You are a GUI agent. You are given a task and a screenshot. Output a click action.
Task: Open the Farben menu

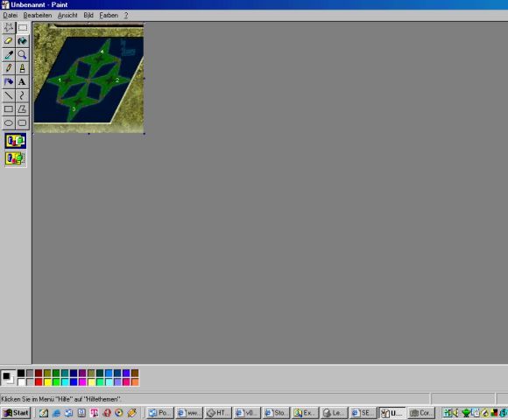[x=109, y=15]
